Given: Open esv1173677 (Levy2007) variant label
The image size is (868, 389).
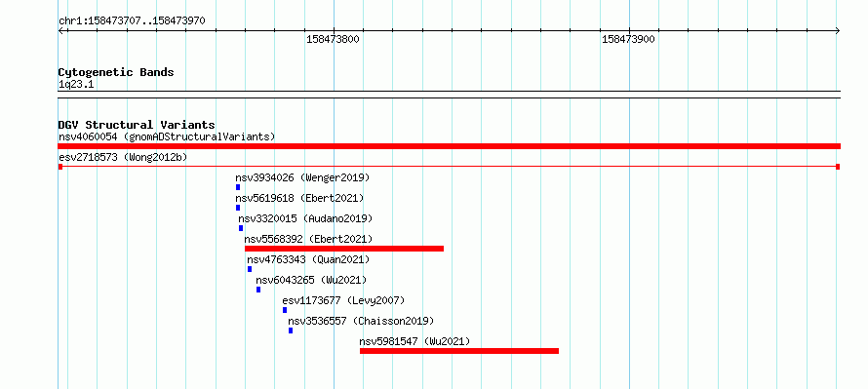Looking at the screenshot, I should pyautogui.click(x=343, y=300).
